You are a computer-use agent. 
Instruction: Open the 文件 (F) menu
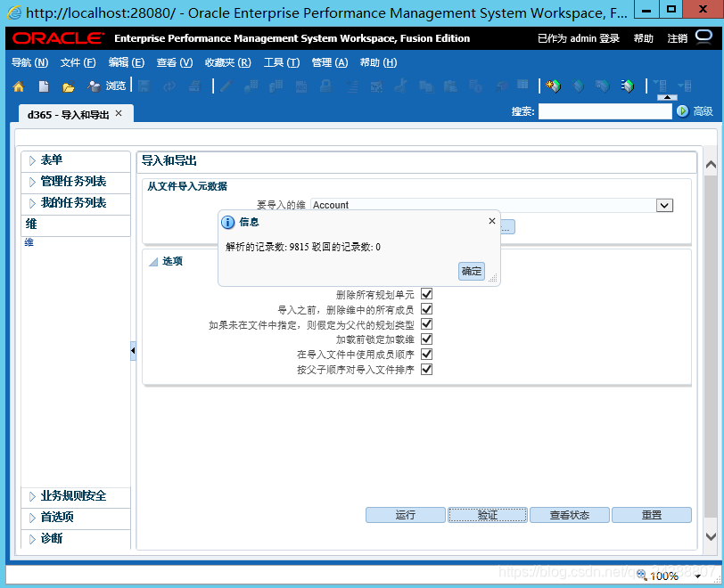78,62
